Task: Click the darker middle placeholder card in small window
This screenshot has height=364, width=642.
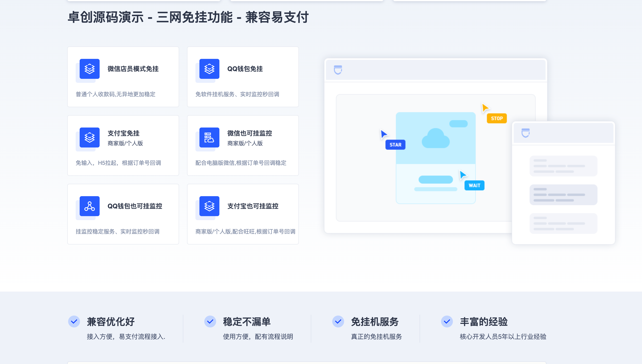Action: pyautogui.click(x=563, y=195)
